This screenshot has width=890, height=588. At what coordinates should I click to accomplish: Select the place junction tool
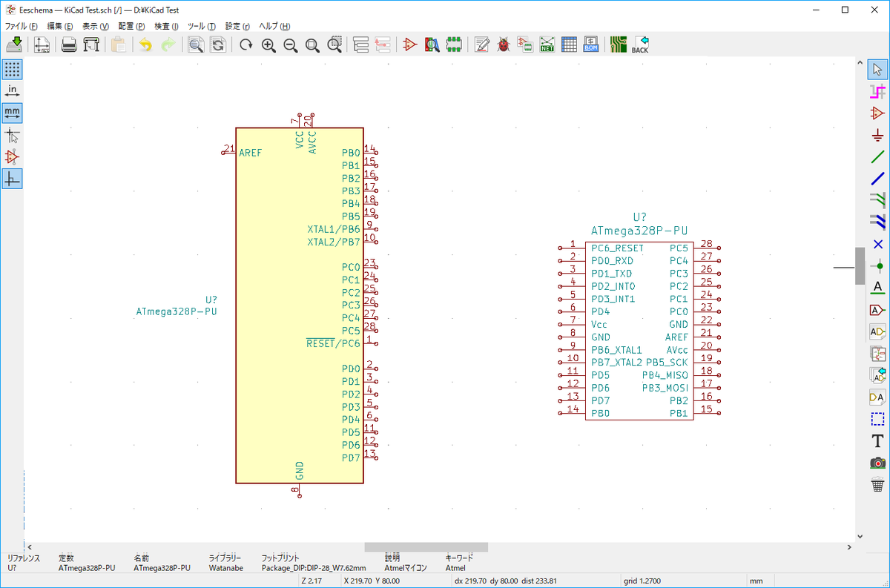(x=877, y=265)
